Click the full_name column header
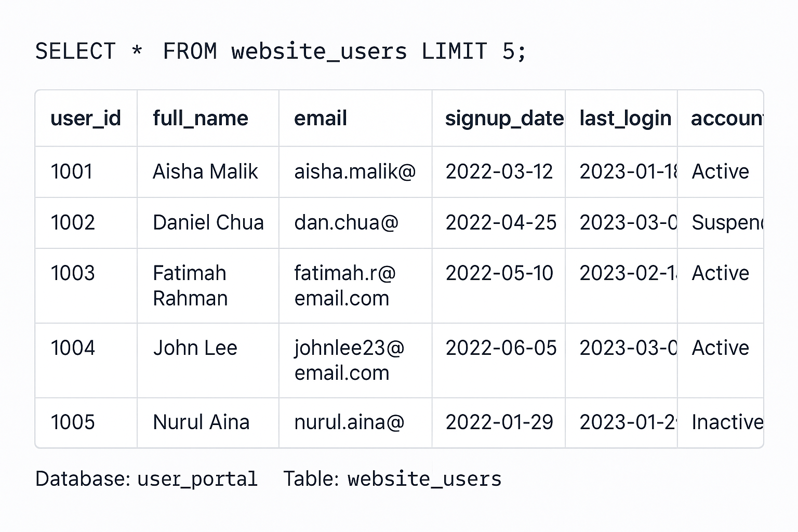The height and width of the screenshot is (532, 798). pyautogui.click(x=201, y=118)
